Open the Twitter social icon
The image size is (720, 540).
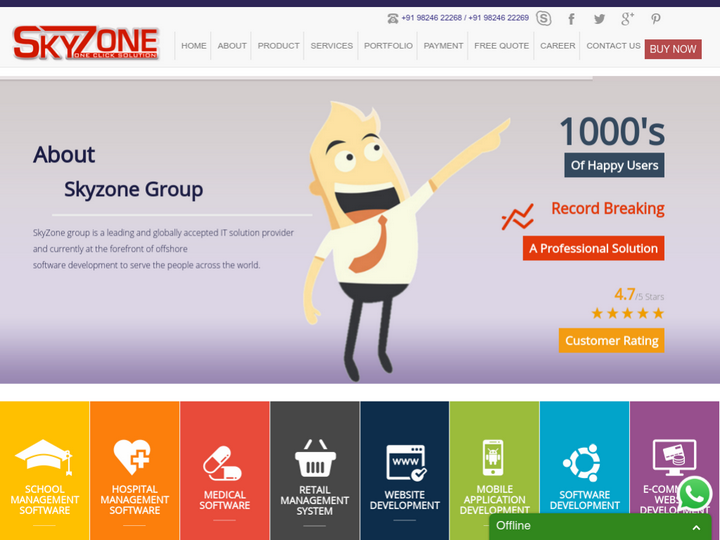tap(599, 18)
